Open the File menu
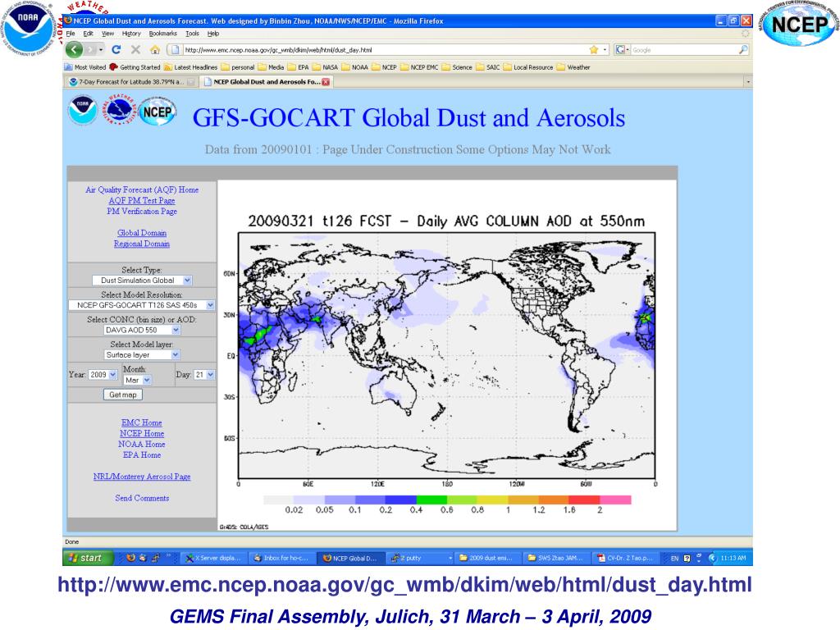The width and height of the screenshot is (840, 630). 71,33
